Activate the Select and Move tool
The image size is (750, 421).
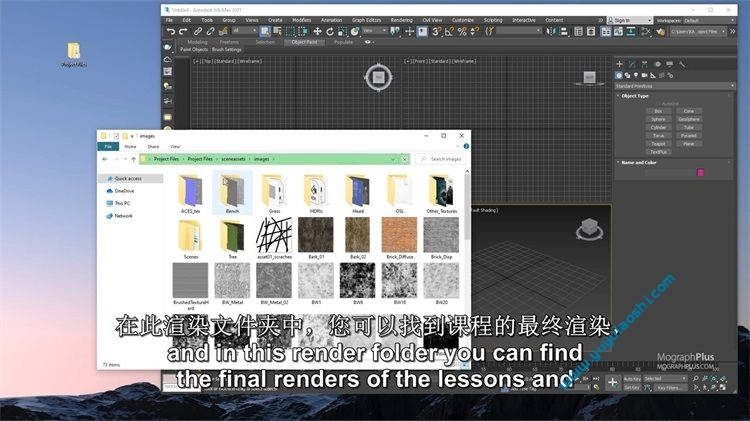(317, 32)
